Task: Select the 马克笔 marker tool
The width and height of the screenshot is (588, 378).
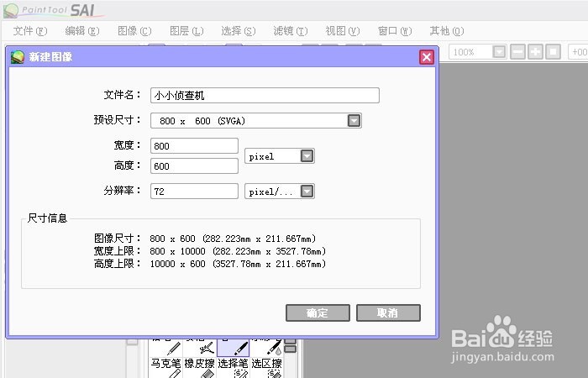Action: (165, 368)
